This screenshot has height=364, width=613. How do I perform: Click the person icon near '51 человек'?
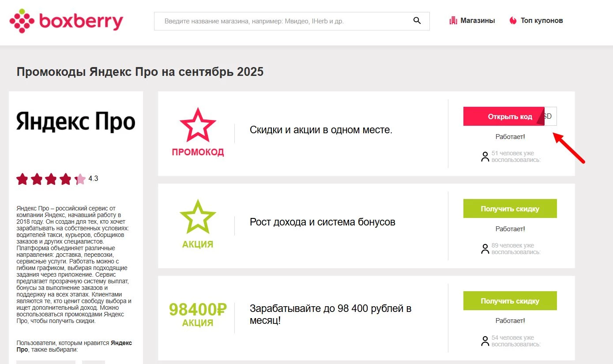pyautogui.click(x=485, y=156)
